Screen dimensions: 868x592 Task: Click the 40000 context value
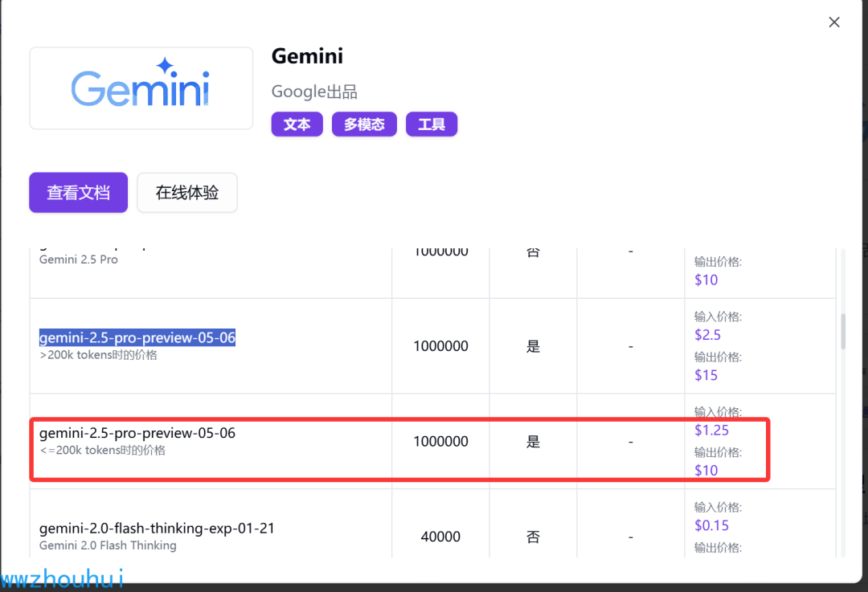pyautogui.click(x=440, y=536)
